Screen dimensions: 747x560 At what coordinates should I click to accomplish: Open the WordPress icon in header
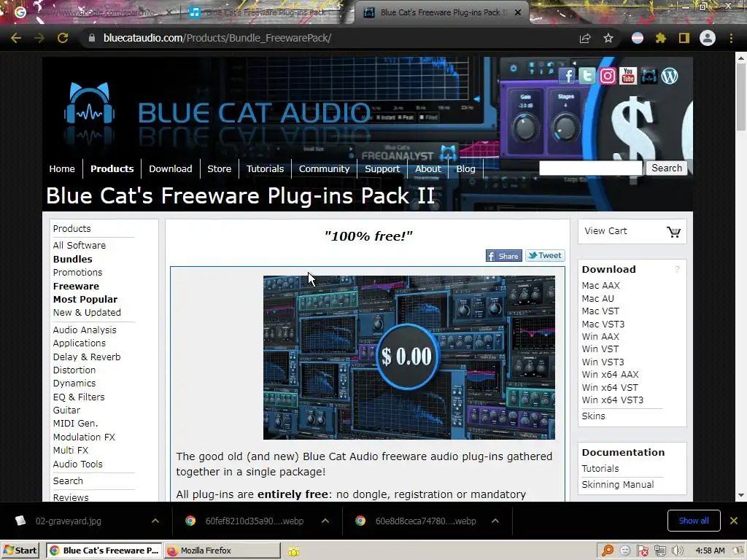(x=670, y=76)
